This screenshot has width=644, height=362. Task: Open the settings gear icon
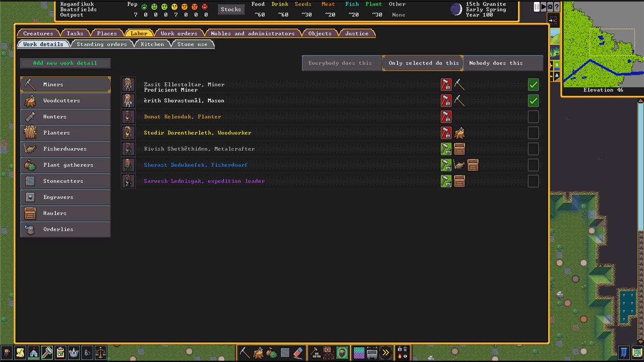[550, 7]
